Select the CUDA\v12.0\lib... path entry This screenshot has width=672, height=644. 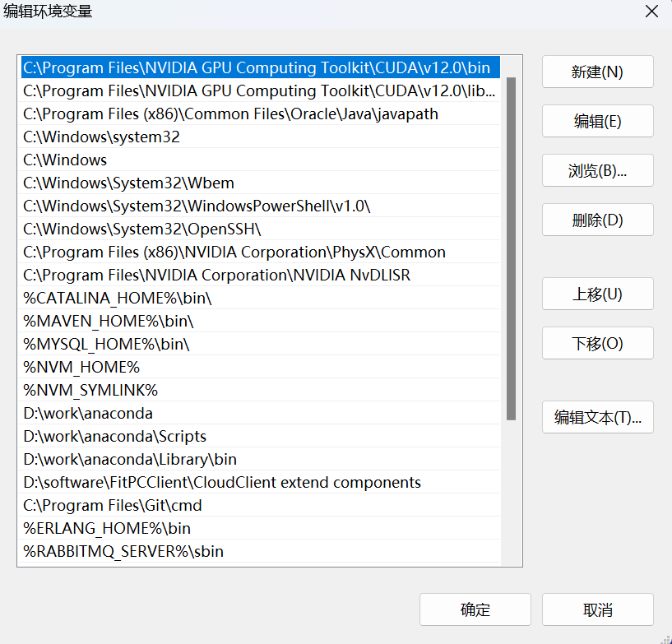point(261,90)
